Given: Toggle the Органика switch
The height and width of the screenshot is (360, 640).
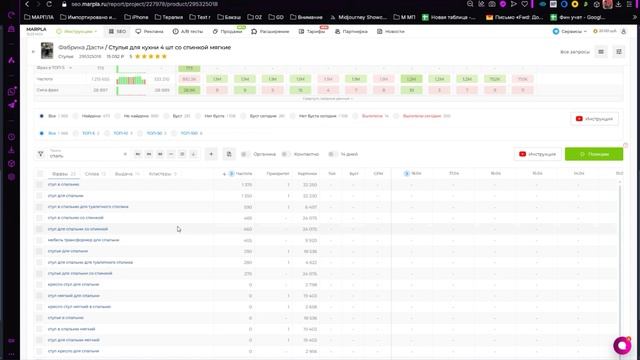Looking at the screenshot, I should tap(244, 154).
